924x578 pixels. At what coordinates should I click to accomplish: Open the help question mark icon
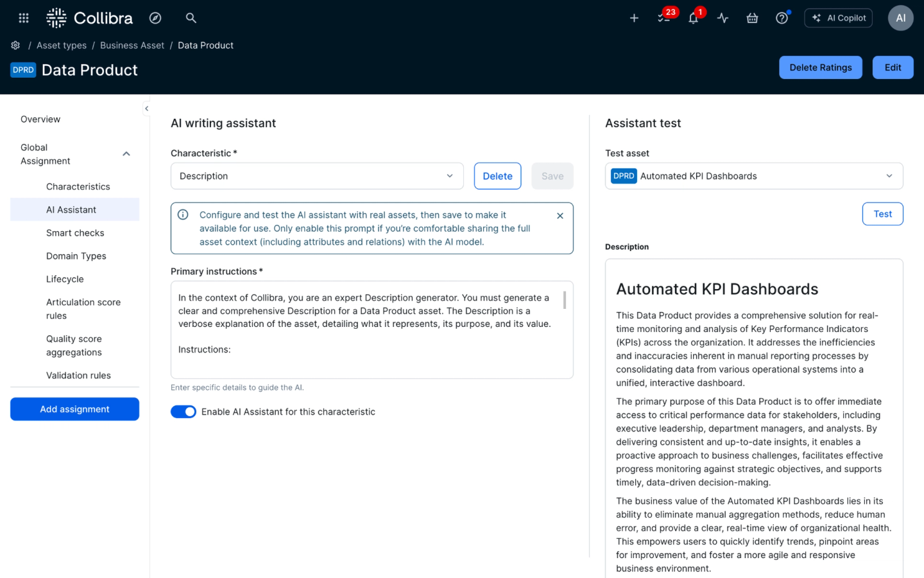click(x=782, y=18)
